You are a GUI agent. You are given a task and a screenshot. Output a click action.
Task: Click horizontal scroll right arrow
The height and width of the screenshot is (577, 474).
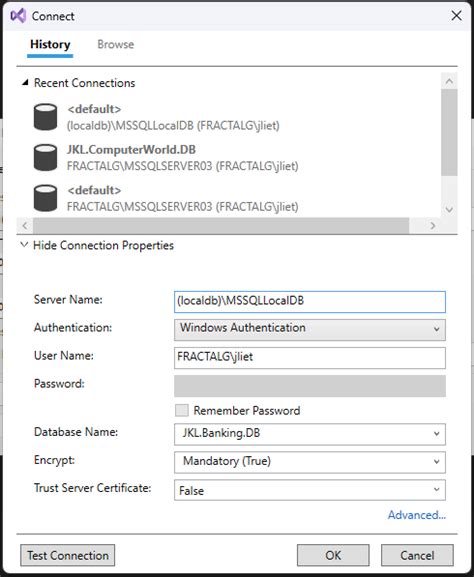coord(433,225)
